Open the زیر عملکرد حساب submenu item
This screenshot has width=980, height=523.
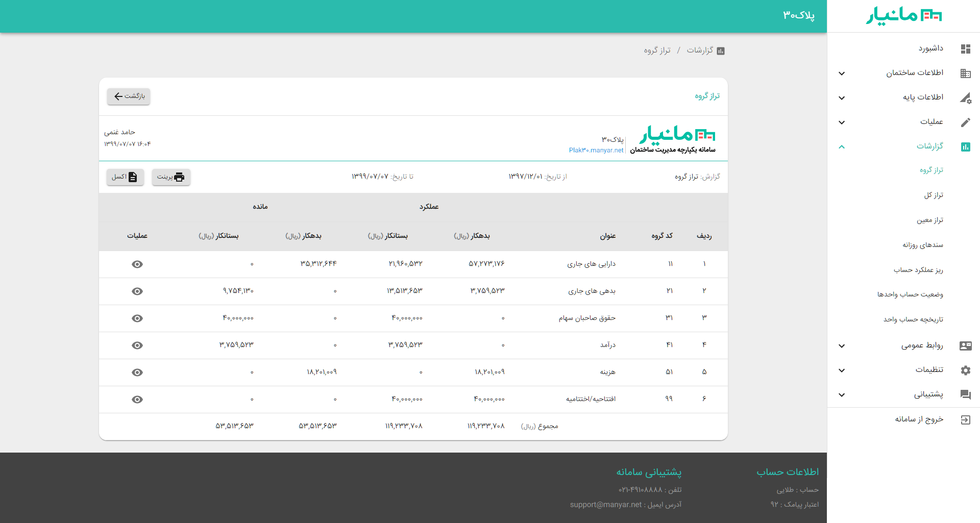pyautogui.click(x=918, y=270)
